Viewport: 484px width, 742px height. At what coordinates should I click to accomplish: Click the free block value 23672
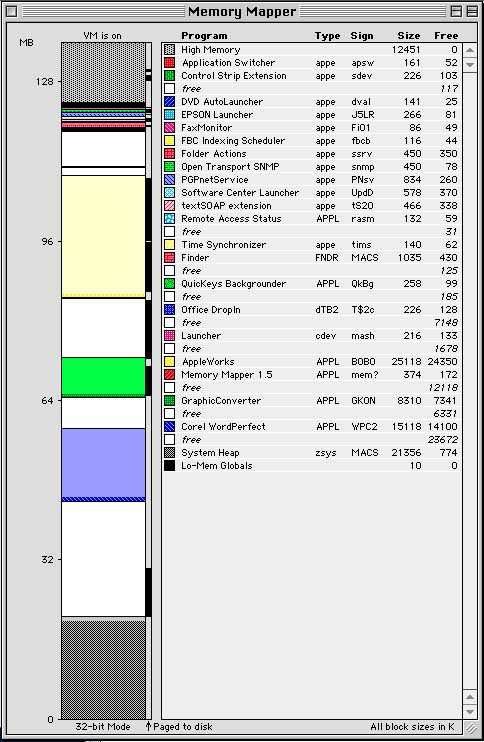click(x=442, y=440)
